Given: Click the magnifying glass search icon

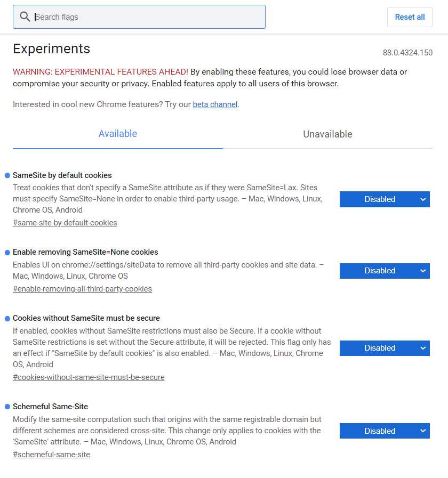Looking at the screenshot, I should click(25, 17).
